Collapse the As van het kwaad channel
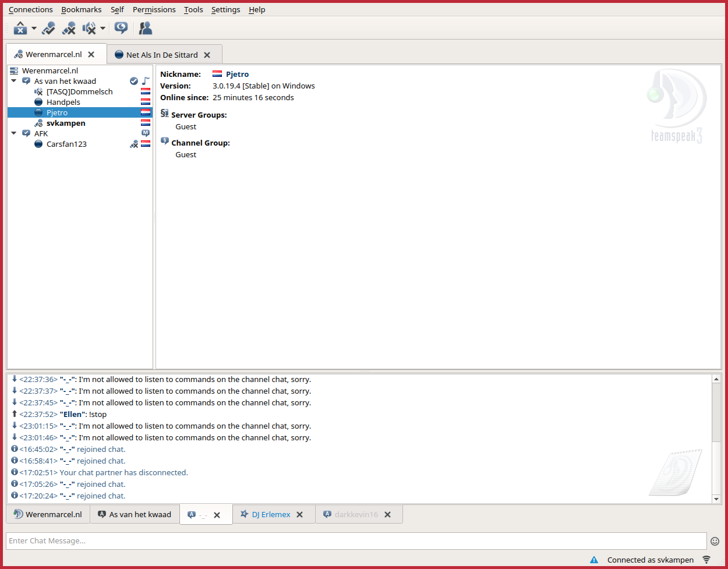This screenshot has width=728, height=569. tap(14, 81)
